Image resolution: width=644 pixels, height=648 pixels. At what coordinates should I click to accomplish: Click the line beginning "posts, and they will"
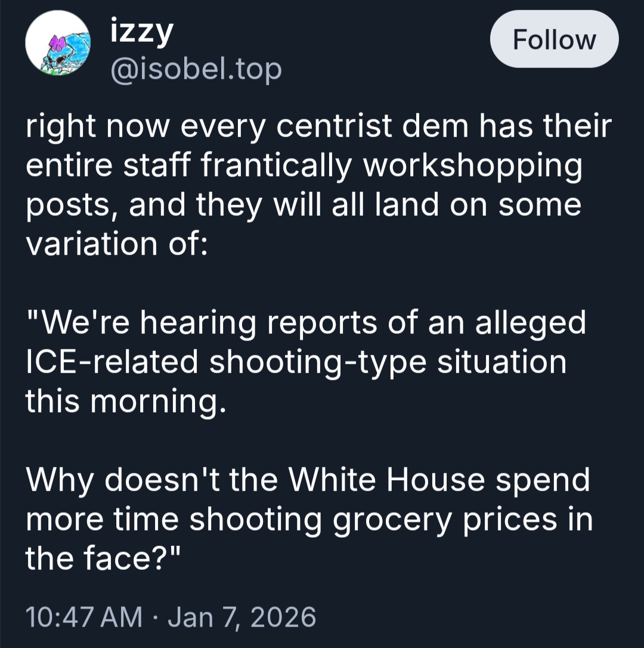[302, 205]
